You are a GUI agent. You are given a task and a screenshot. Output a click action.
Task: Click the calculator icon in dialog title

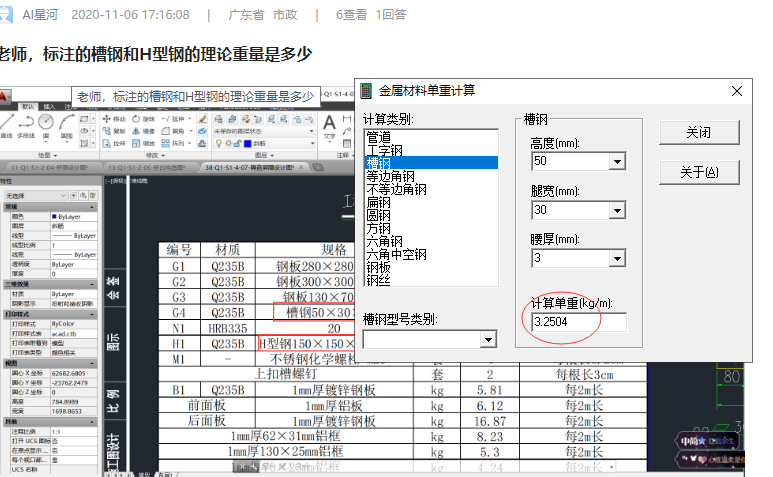pyautogui.click(x=366, y=91)
